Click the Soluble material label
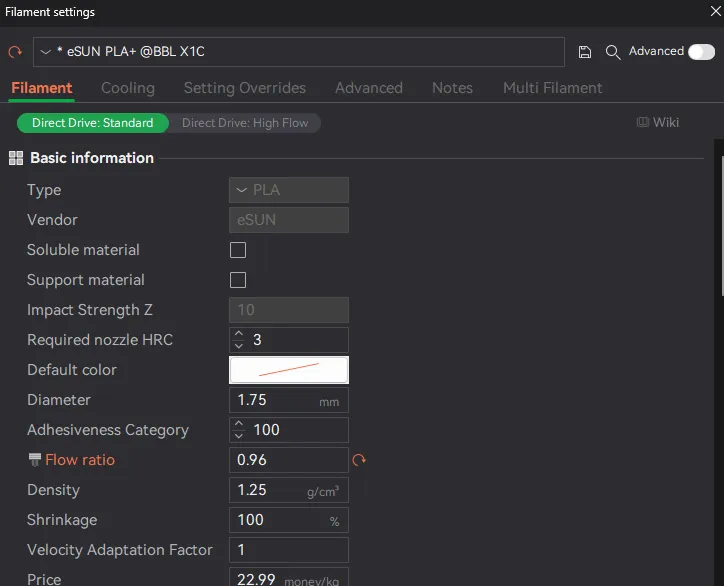724x586 pixels. (x=83, y=250)
